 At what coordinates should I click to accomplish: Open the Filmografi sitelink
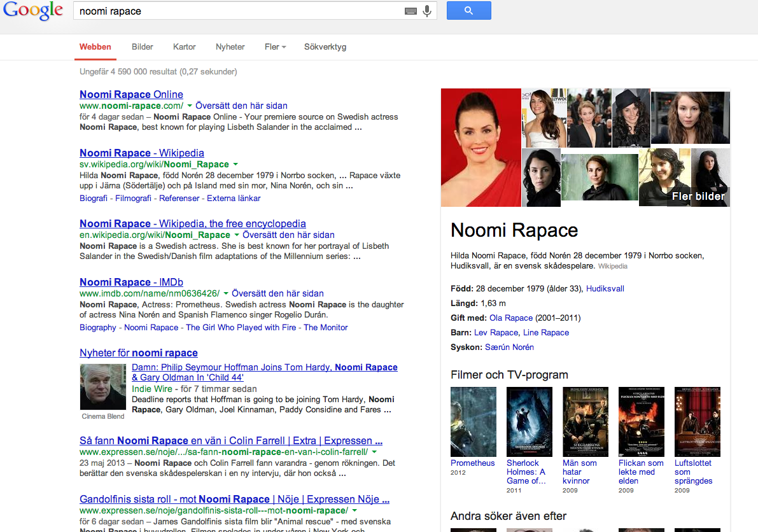pos(133,198)
